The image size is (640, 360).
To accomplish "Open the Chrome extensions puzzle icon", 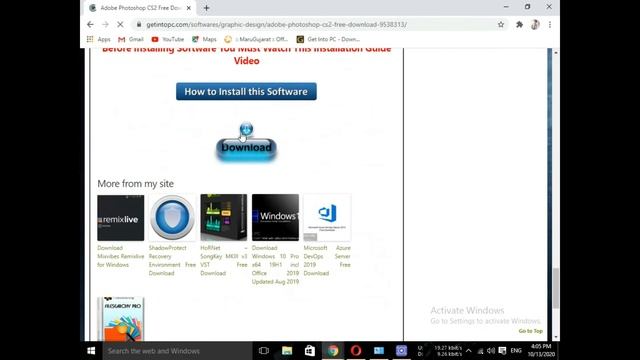I will point(519,24).
